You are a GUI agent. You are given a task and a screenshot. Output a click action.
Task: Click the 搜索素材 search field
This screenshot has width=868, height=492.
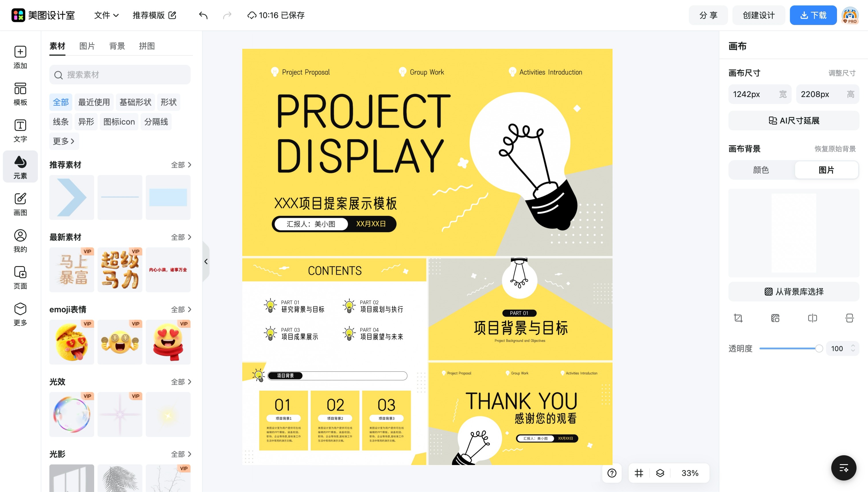point(120,75)
